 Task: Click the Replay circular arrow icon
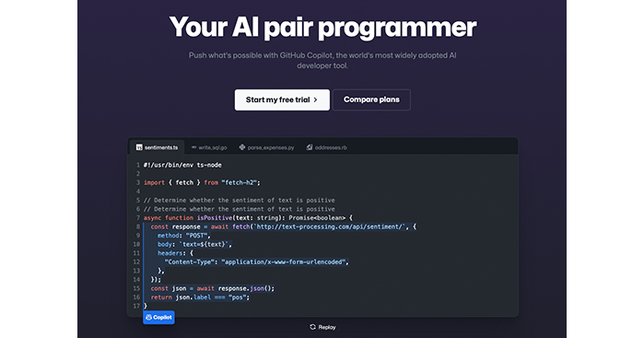point(312,327)
